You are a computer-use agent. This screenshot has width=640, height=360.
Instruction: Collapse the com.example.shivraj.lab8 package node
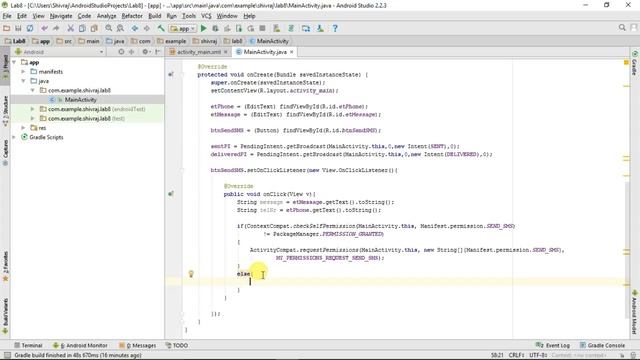tap(33, 90)
